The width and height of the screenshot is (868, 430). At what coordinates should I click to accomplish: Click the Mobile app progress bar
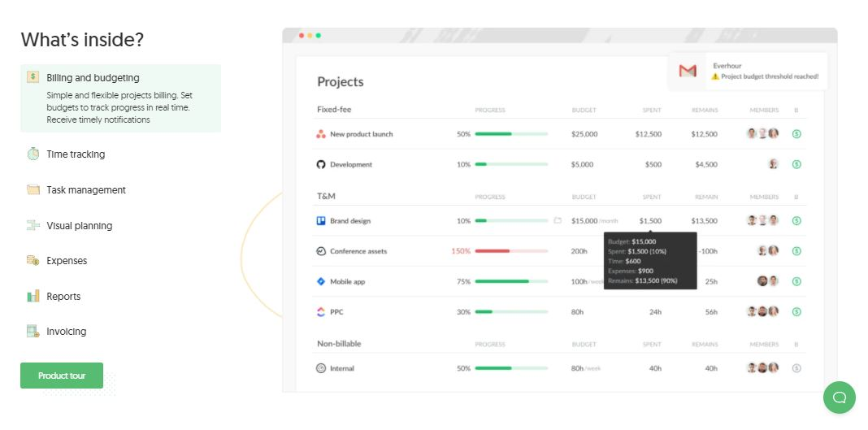511,282
